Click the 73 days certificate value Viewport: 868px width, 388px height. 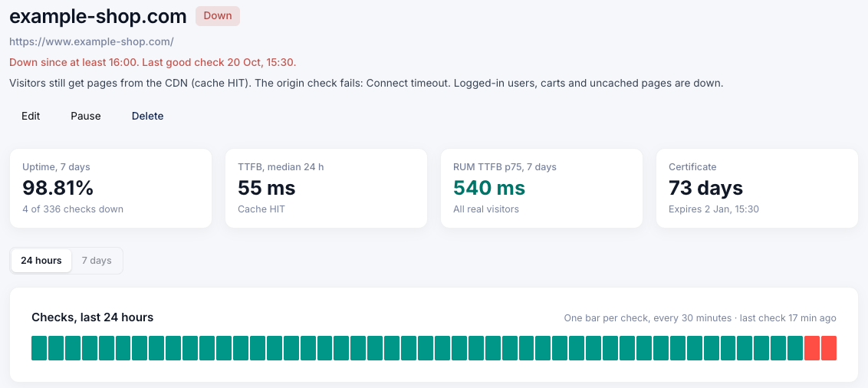coord(705,188)
